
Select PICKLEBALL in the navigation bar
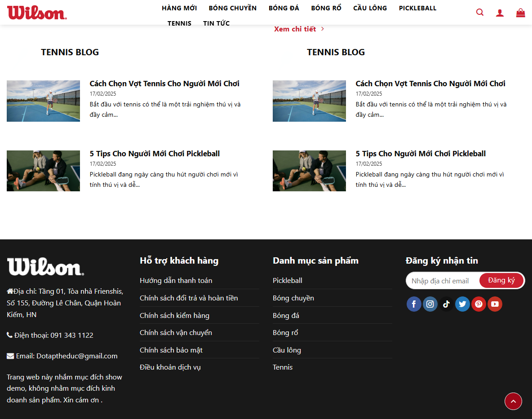[x=417, y=8]
